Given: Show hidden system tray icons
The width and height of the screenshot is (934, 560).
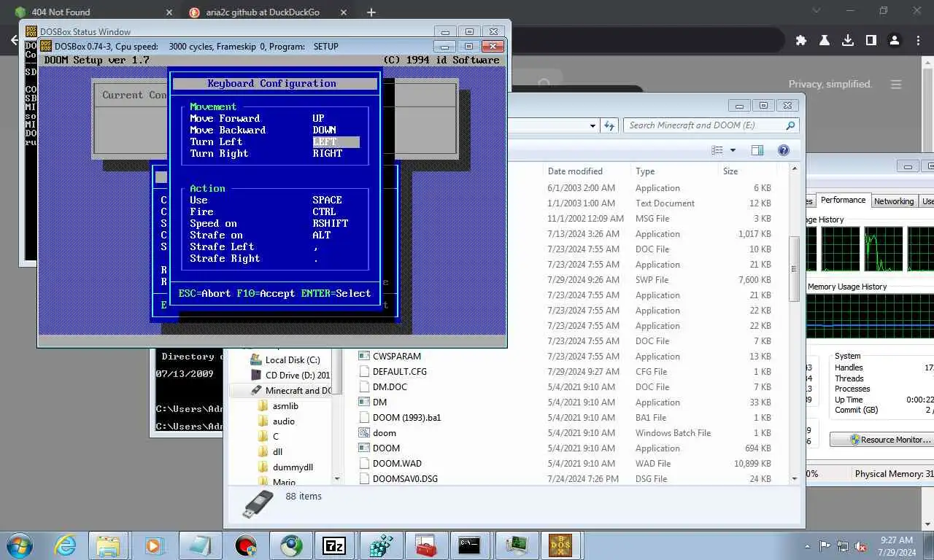Looking at the screenshot, I should point(808,545).
